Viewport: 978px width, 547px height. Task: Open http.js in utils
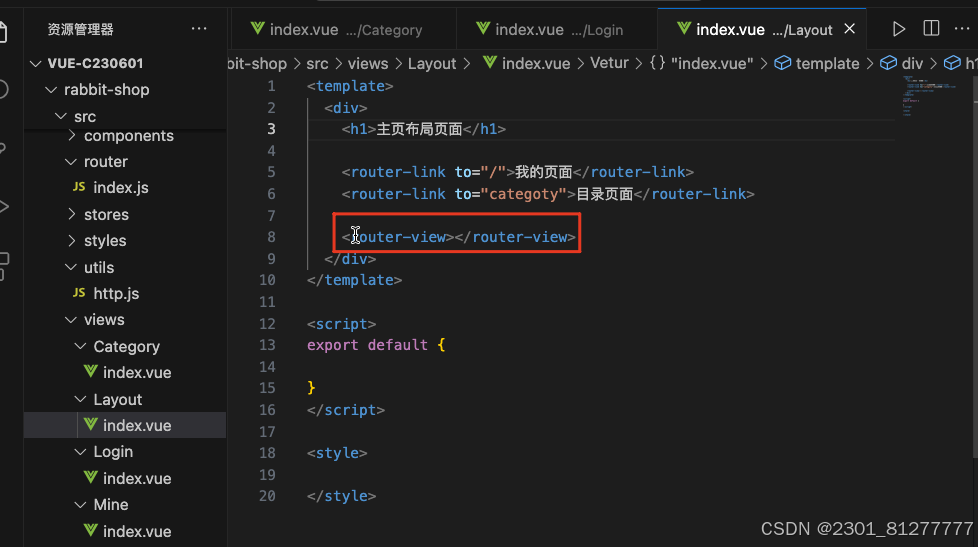point(116,294)
